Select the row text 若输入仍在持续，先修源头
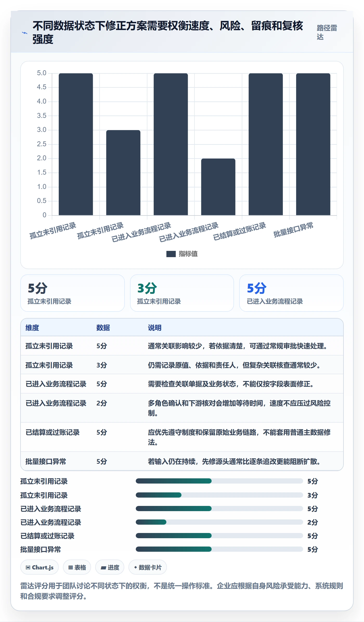 [x=185, y=461]
